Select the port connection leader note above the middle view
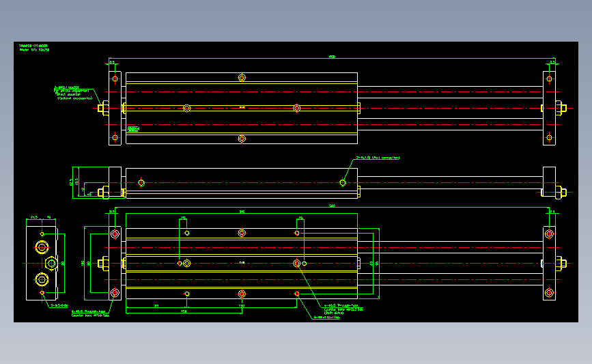Screen dimensions: 592x364 [378, 158]
